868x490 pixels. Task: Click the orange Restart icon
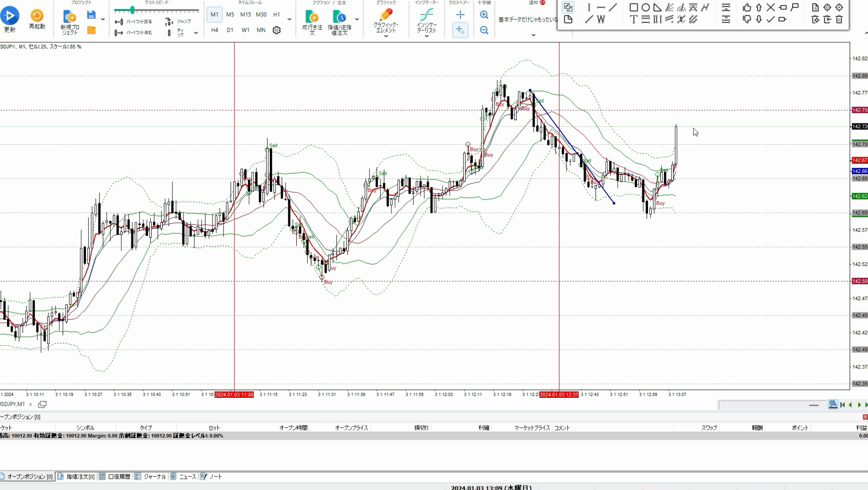click(x=37, y=16)
